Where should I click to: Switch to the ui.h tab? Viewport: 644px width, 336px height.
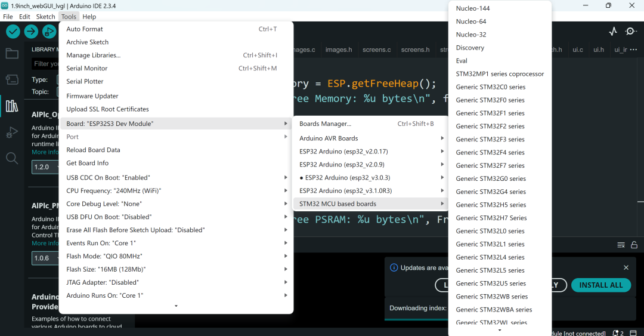click(599, 50)
